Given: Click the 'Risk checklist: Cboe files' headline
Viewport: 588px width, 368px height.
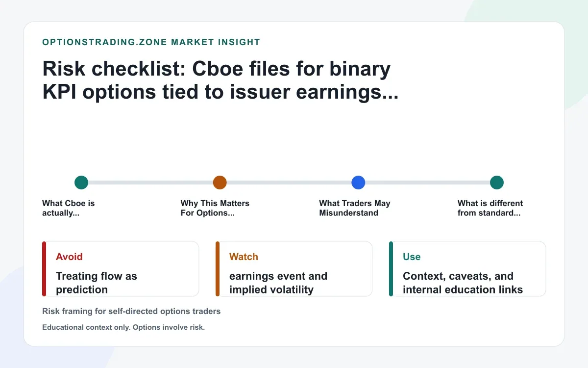Looking at the screenshot, I should 220,80.
